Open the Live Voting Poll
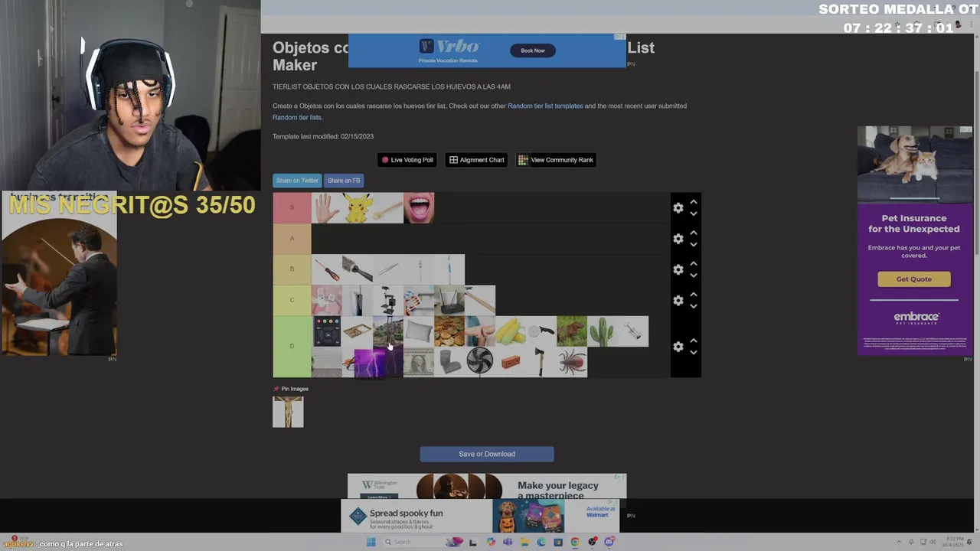Screen dimensions: 980x551 407,160
